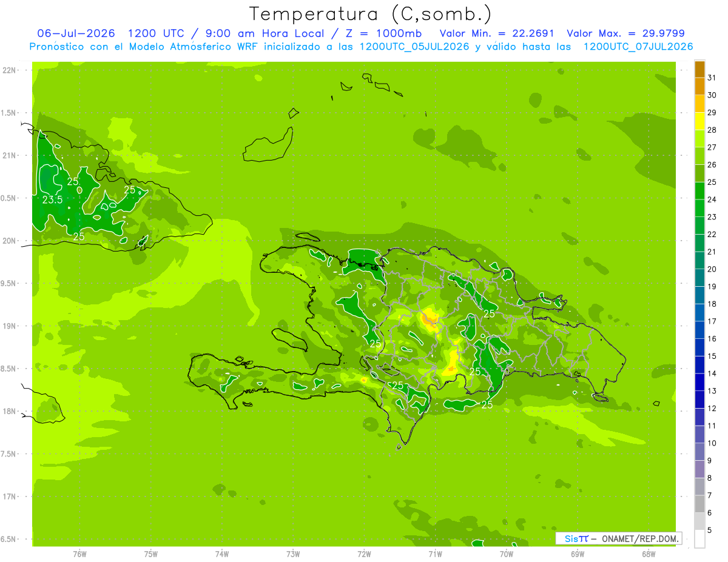Click the "18N" latitude axis label
Viewport: 728px width, 562px height.
pos(10,411)
